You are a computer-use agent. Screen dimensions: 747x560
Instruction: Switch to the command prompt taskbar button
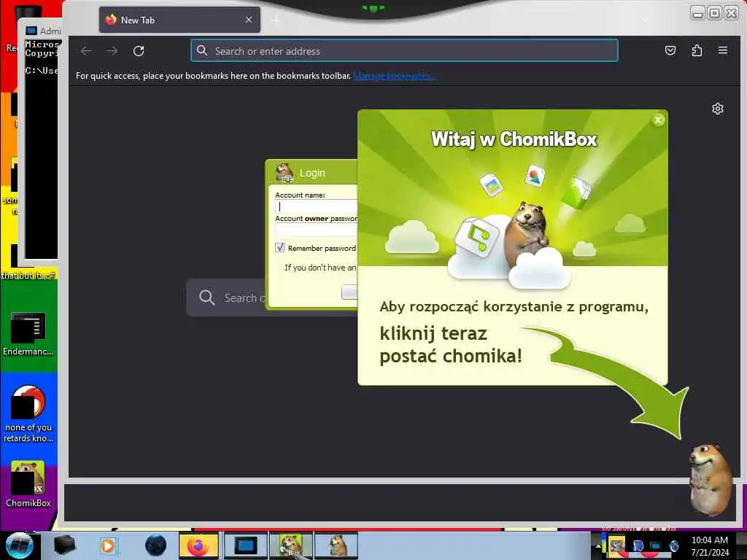click(x=245, y=545)
